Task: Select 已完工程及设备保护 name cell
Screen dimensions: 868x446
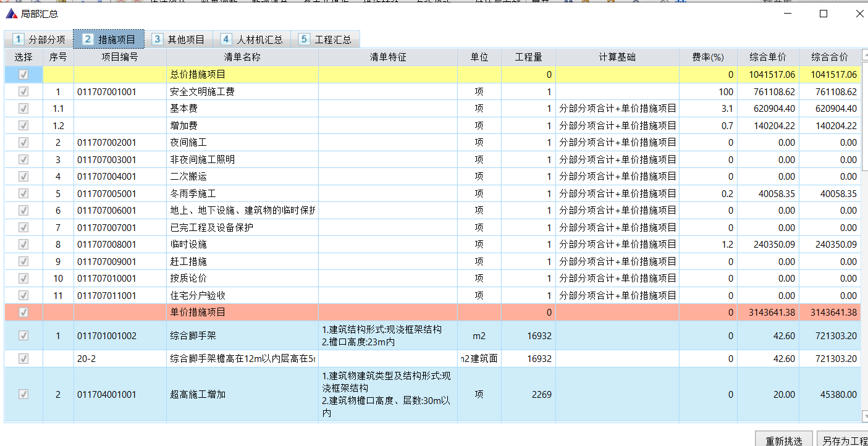Action: 242,227
